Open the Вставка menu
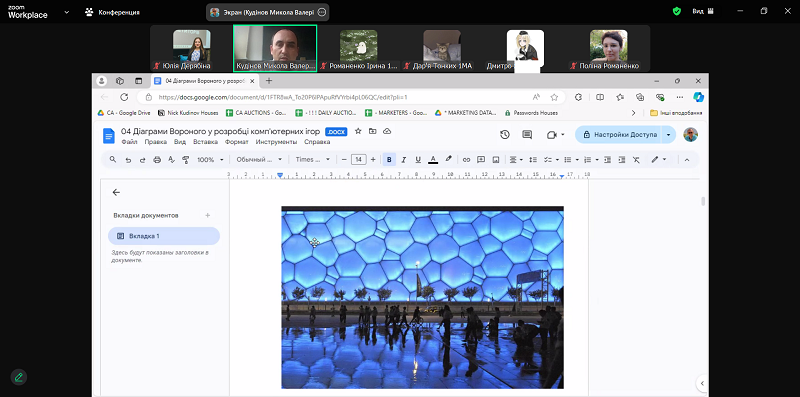The height and width of the screenshot is (397, 800). (x=205, y=142)
